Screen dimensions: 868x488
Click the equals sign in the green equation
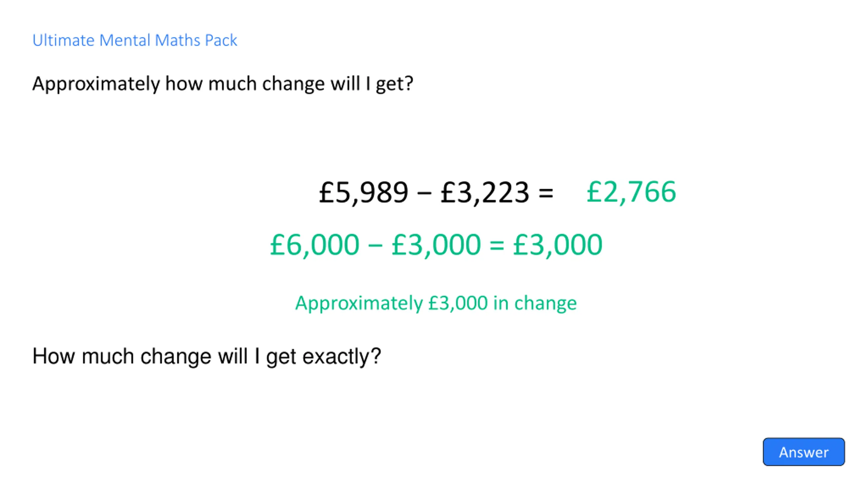[x=497, y=245]
